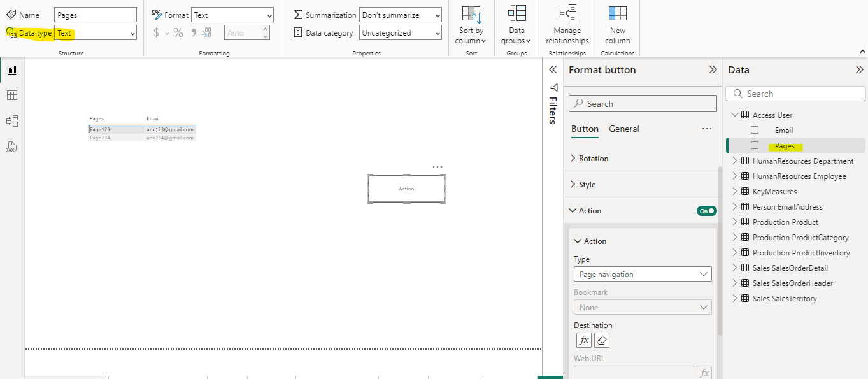
Task: Collapse the Access User table
Action: (734, 115)
